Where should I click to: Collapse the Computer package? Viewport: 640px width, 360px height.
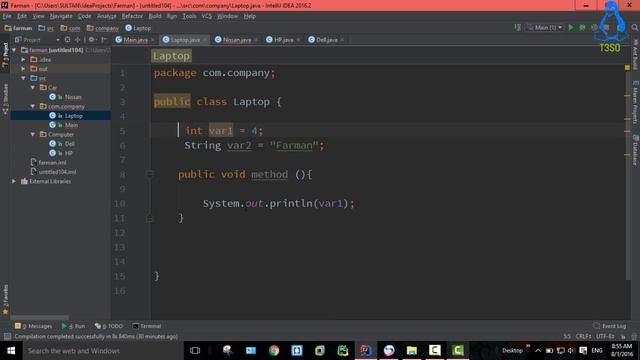33,134
